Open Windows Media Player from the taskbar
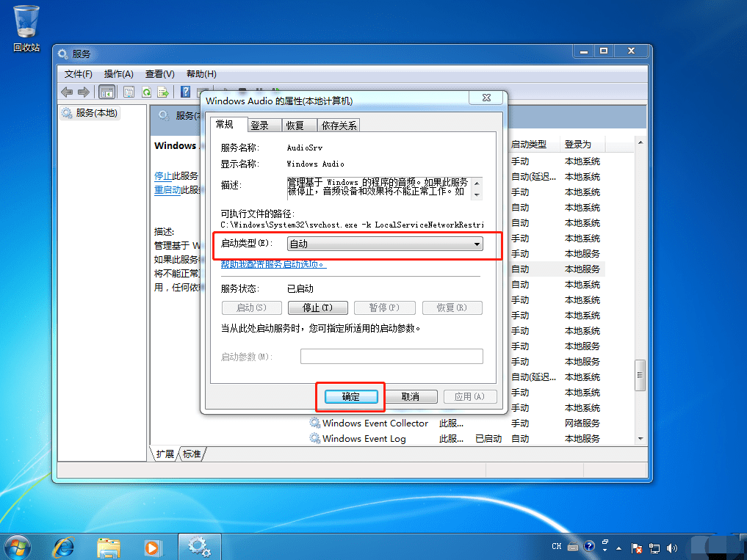The image size is (747, 560). pos(154,548)
